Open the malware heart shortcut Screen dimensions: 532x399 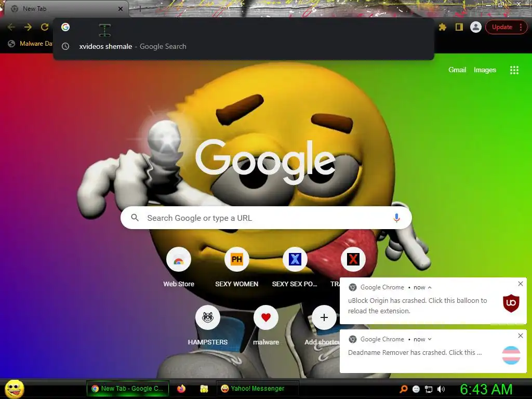266,325
